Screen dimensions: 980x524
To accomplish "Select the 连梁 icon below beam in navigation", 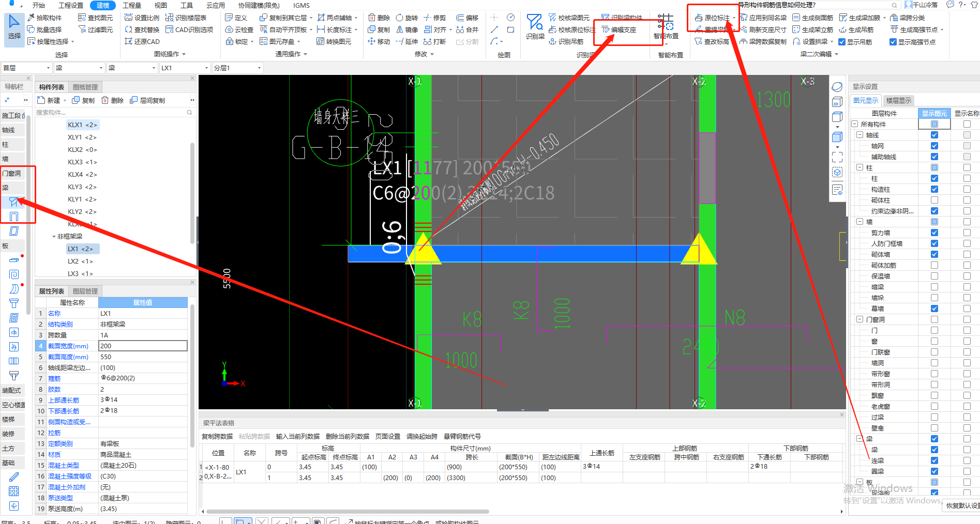I will [x=14, y=217].
